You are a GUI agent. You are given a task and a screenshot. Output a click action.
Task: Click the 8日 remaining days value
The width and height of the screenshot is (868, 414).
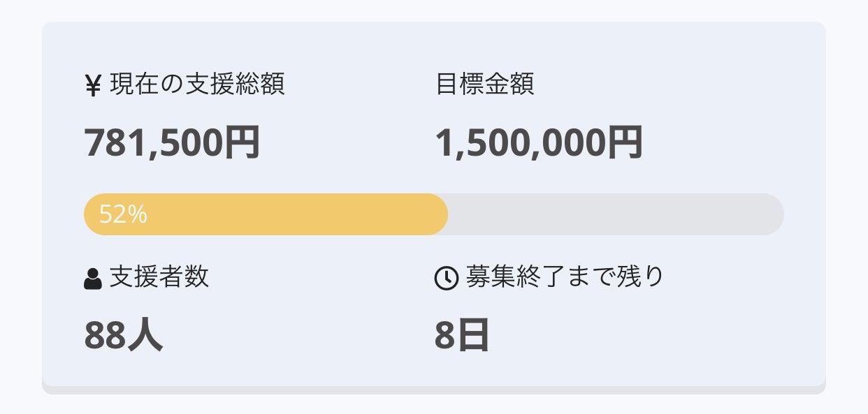(461, 336)
